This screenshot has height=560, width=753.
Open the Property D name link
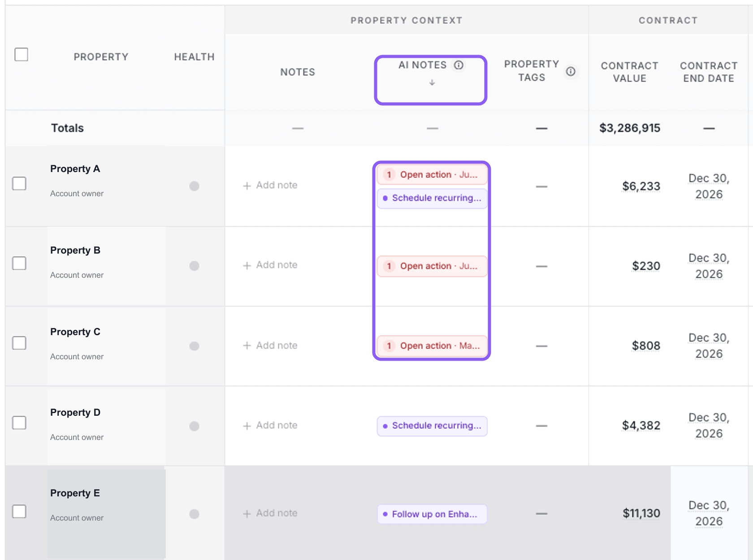click(x=75, y=413)
